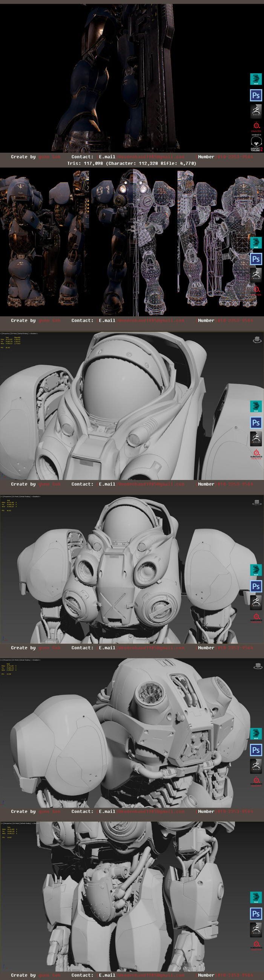Click the Tris: 117,098 count text
Image resolution: width=264 pixels, height=980 pixels.
(86, 163)
